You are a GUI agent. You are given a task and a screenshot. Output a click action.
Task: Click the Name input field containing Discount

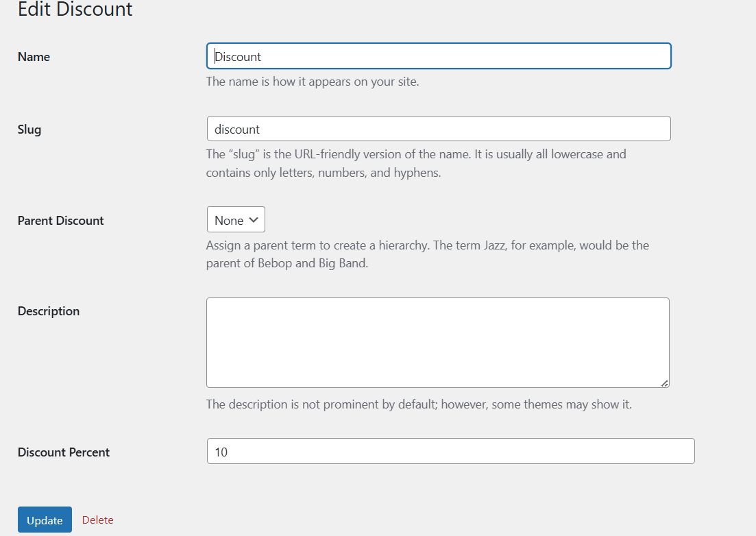(x=439, y=56)
